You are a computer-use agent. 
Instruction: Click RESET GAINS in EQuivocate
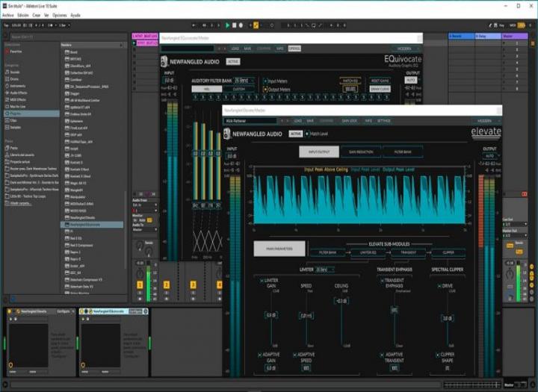point(380,81)
